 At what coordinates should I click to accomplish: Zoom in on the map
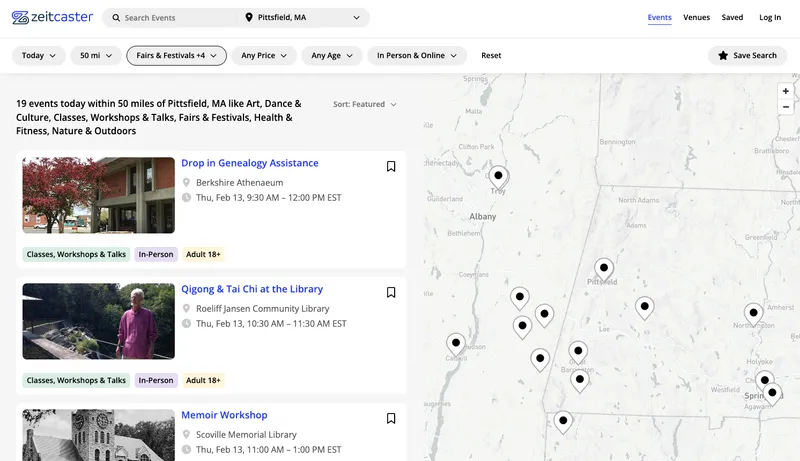click(x=786, y=91)
